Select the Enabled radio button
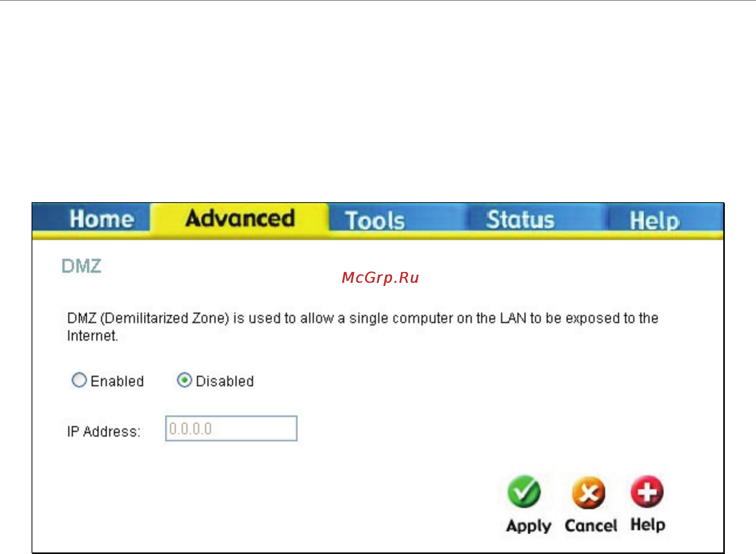The image size is (756, 554). click(79, 380)
